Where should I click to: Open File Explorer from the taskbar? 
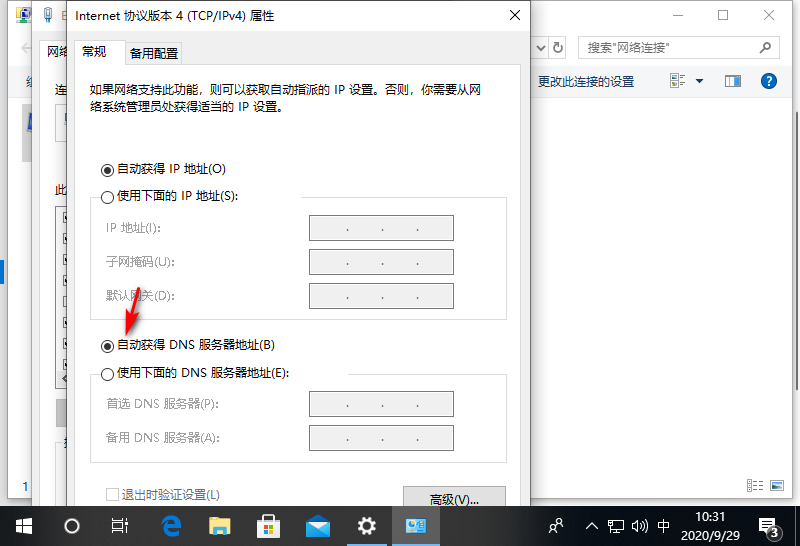point(219,525)
